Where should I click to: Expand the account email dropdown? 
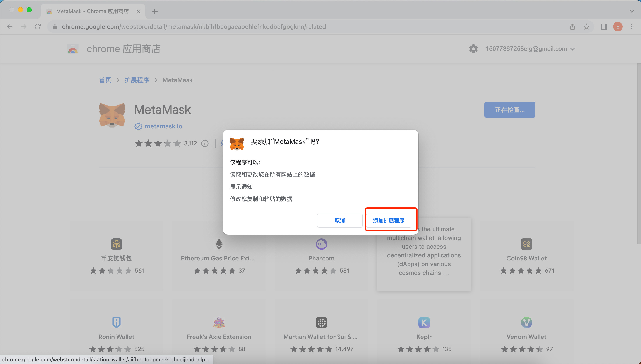point(573,49)
